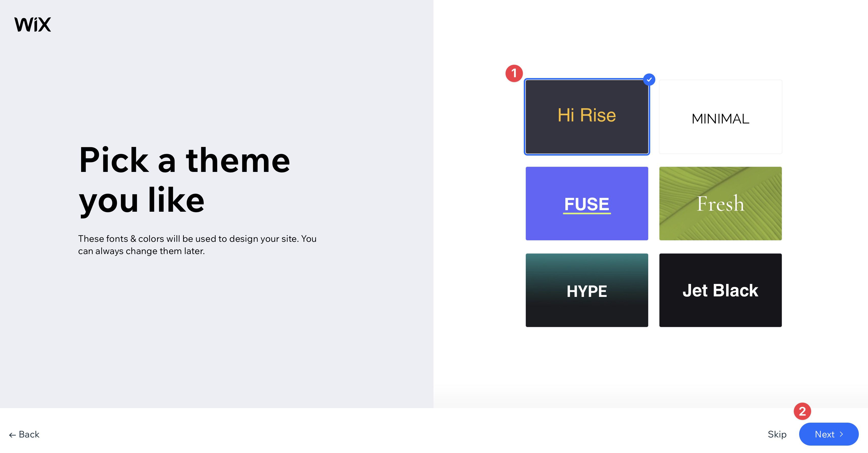
Task: Click the checkmark on Hi Rise theme
Action: 649,80
